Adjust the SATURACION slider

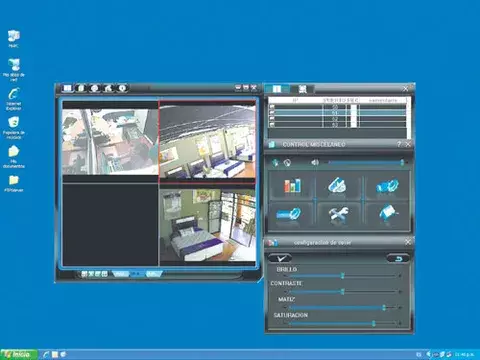click(343, 323)
